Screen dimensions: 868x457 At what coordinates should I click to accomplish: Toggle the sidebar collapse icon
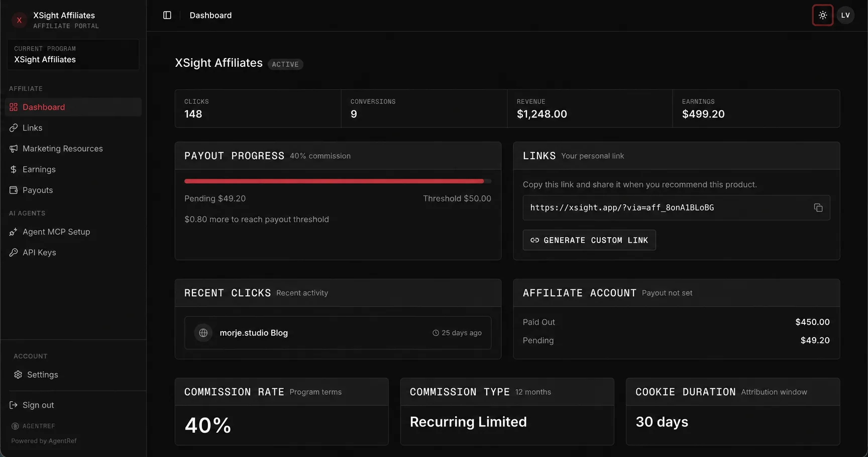pos(167,15)
